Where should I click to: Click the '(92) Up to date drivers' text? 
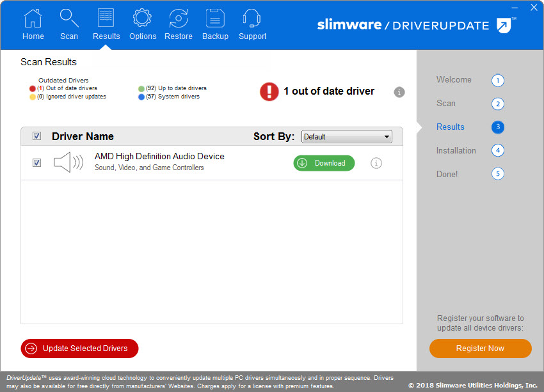(x=176, y=88)
